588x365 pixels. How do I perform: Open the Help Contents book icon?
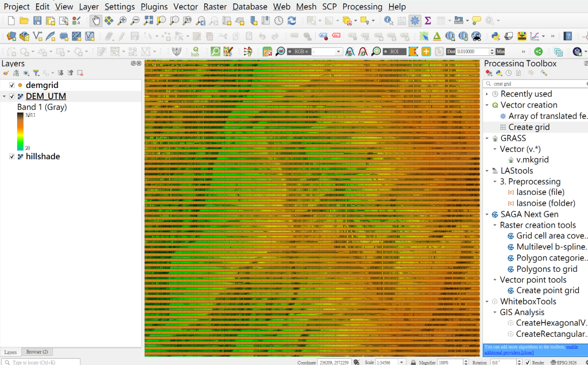568,36
